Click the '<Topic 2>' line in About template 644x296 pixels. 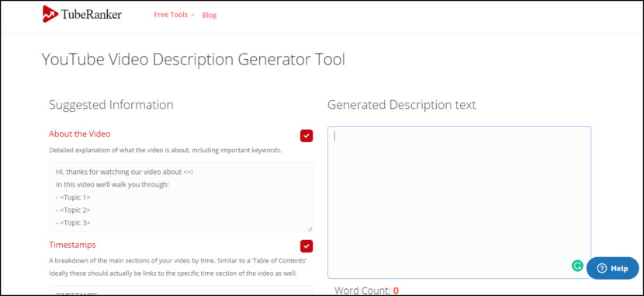[73, 210]
